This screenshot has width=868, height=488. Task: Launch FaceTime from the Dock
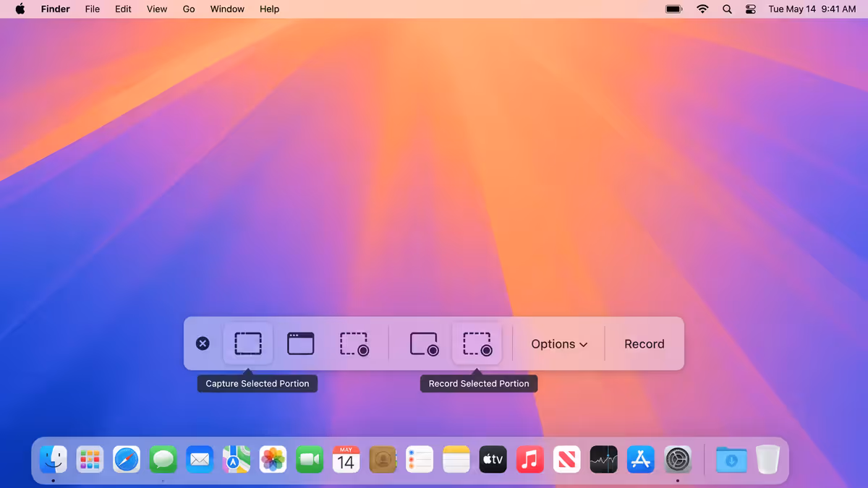point(310,459)
